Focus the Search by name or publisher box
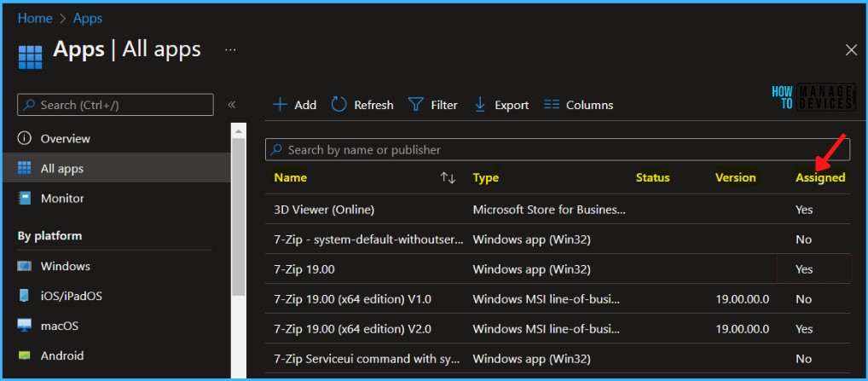Viewport: 868px width, 381px height. tap(558, 149)
